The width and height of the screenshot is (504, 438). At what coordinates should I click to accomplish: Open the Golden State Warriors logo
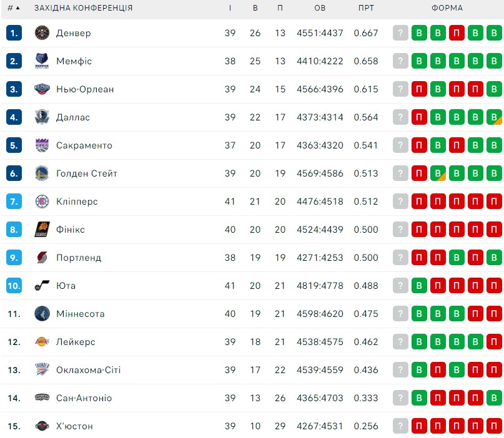[x=42, y=173]
